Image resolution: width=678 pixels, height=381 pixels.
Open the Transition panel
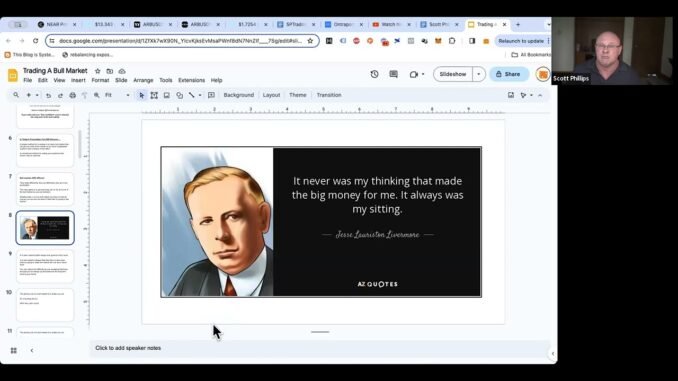[329, 95]
